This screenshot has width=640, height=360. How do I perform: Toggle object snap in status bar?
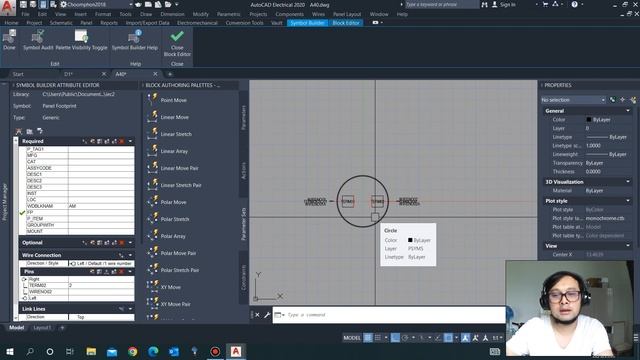[x=448, y=338]
